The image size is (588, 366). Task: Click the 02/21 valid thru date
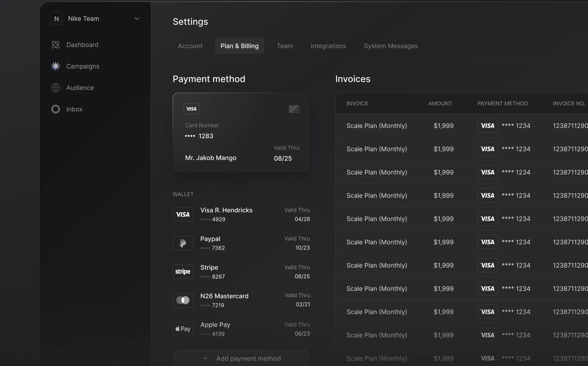pos(303,304)
